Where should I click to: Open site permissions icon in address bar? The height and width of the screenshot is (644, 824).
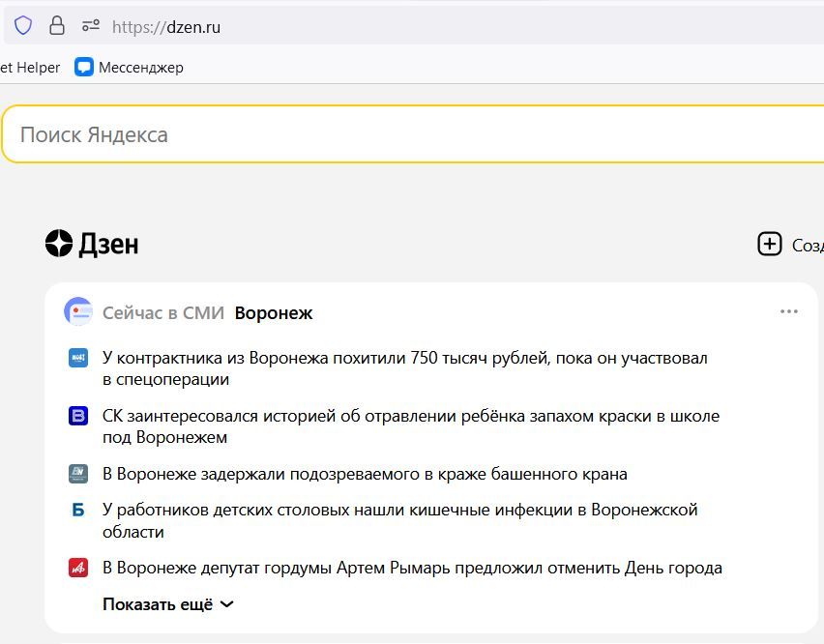90,26
